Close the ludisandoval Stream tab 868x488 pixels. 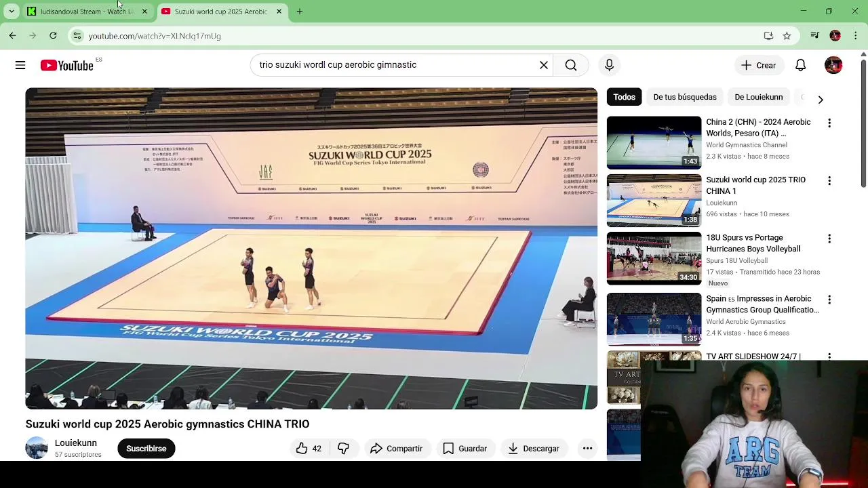[144, 12]
